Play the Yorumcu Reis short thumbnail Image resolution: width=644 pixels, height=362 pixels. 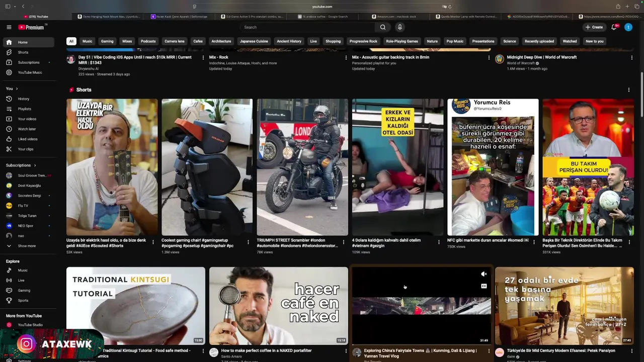493,167
